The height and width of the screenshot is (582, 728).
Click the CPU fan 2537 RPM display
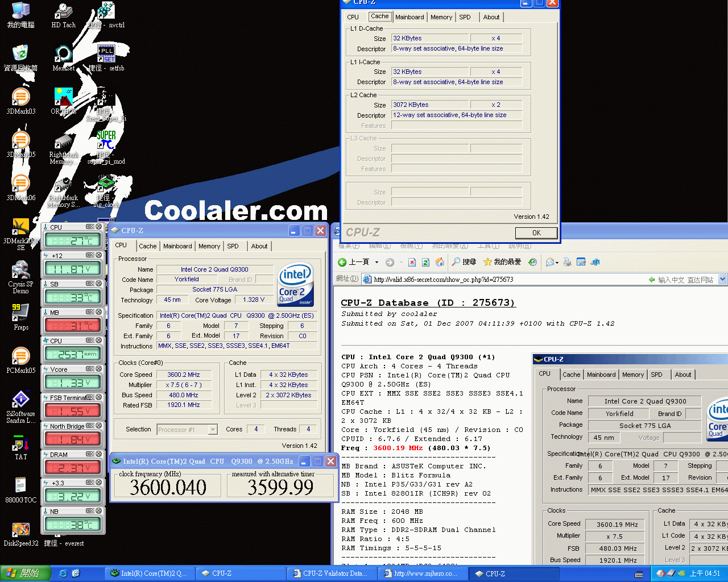click(73, 354)
